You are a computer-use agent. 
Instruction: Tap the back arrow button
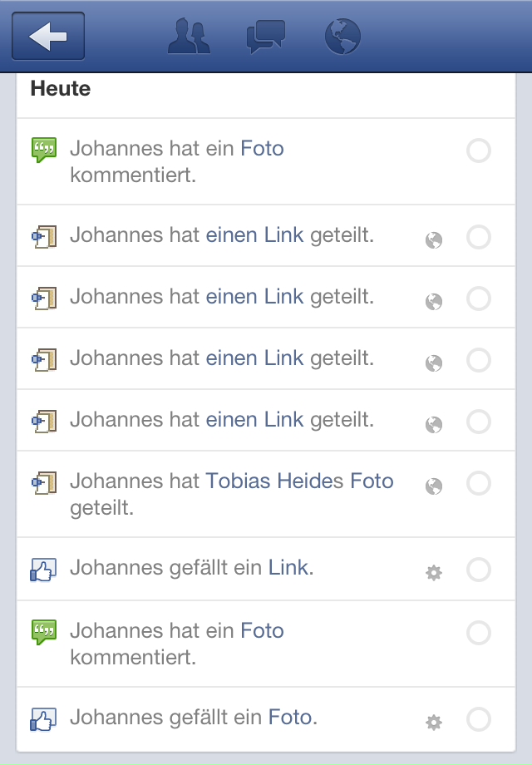(x=48, y=37)
